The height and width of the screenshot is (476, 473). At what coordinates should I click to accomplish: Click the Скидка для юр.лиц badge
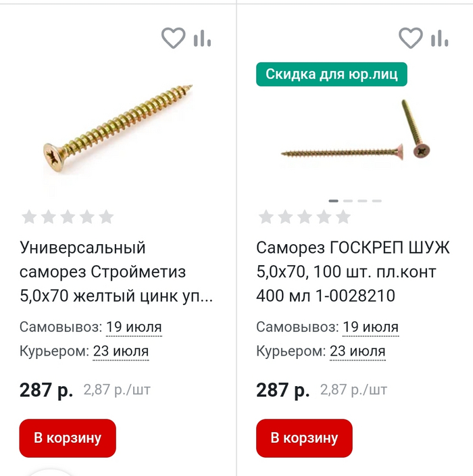pyautogui.click(x=332, y=74)
